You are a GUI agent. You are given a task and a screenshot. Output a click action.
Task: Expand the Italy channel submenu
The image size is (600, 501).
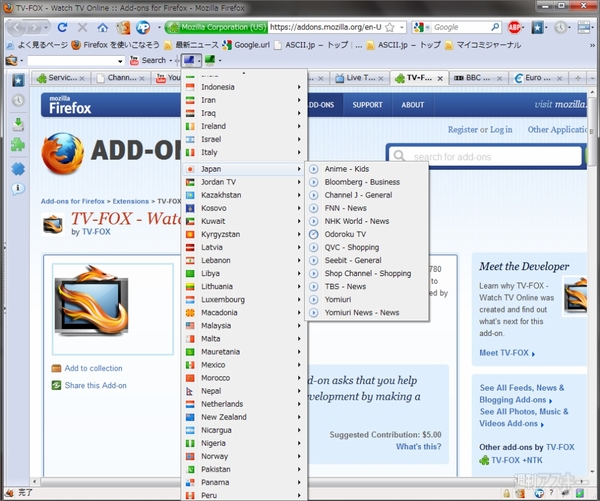[245, 152]
